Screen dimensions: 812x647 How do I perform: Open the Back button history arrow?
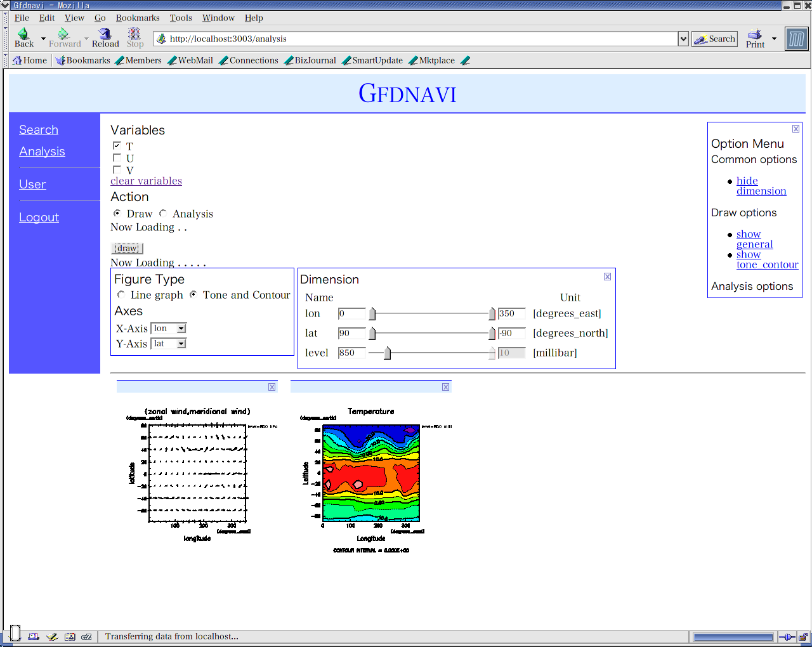coord(43,38)
